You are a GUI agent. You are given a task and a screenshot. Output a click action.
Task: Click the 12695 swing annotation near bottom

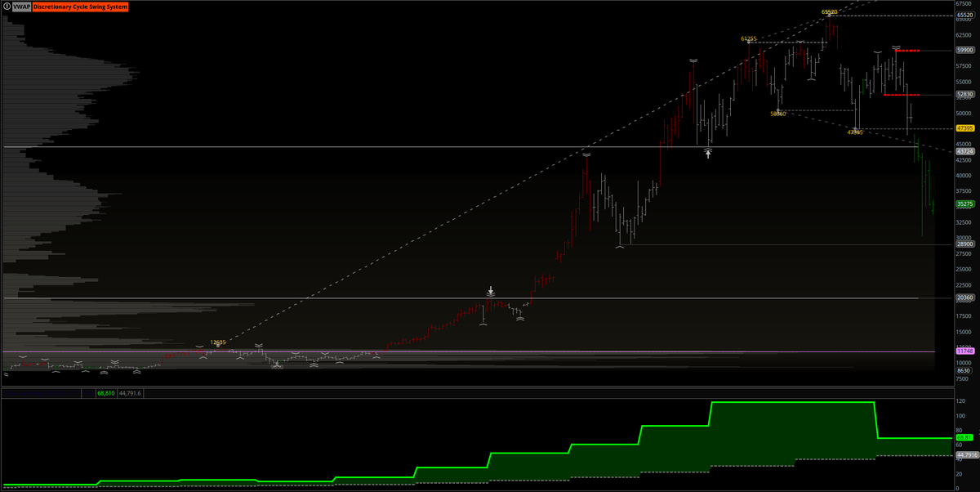[217, 342]
